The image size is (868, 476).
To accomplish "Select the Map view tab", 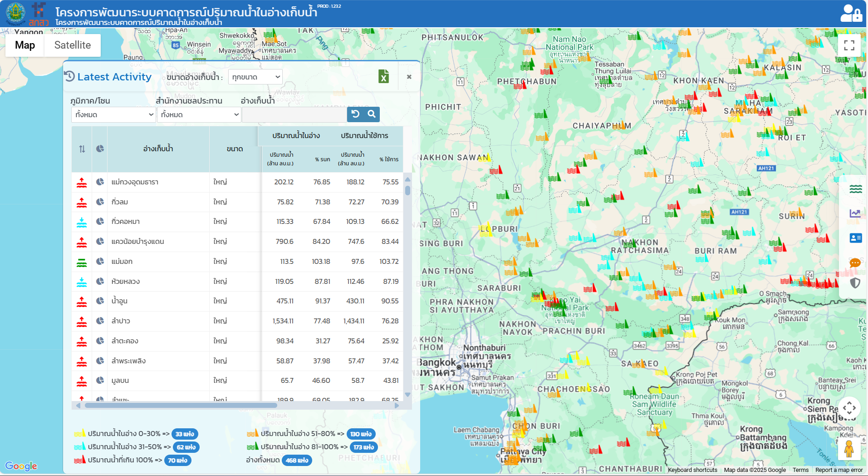I will (25, 45).
